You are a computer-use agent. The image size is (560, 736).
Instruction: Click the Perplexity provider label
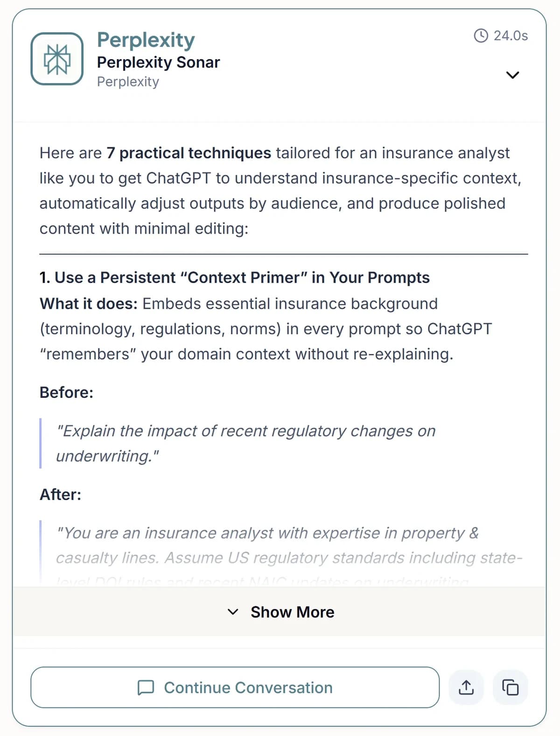coord(127,82)
